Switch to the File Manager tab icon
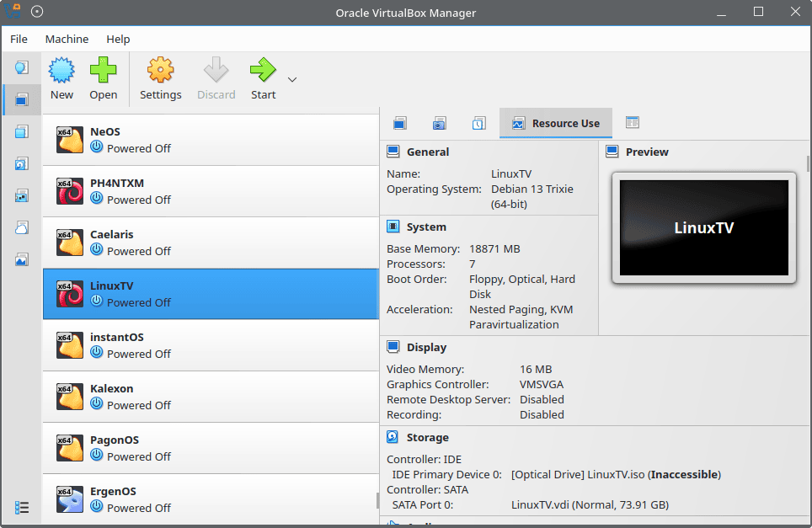The height and width of the screenshot is (528, 812). pyautogui.click(x=633, y=123)
